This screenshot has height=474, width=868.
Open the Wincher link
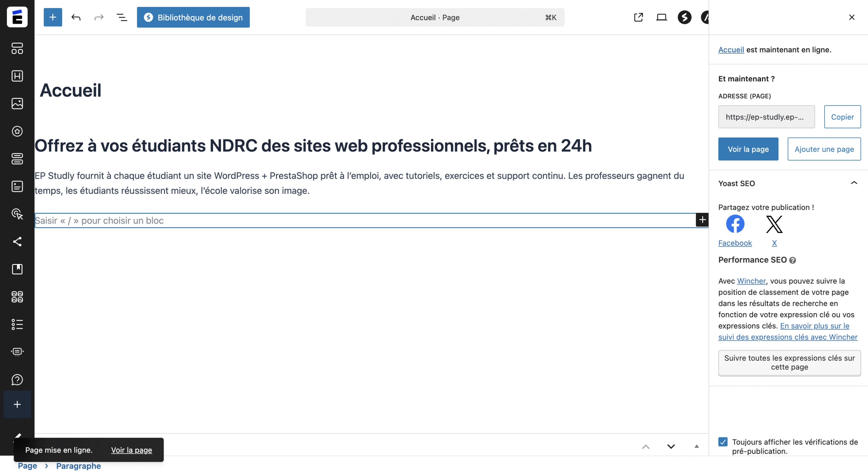click(751, 281)
